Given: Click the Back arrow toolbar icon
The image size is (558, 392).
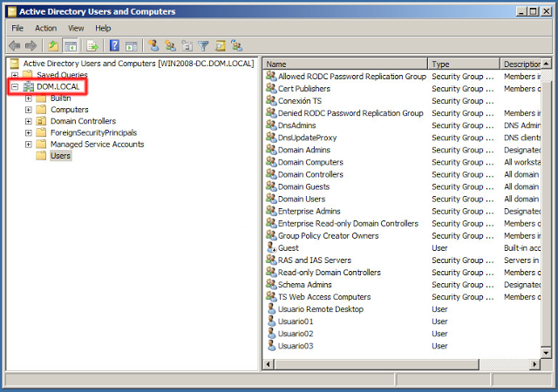Looking at the screenshot, I should coord(14,46).
